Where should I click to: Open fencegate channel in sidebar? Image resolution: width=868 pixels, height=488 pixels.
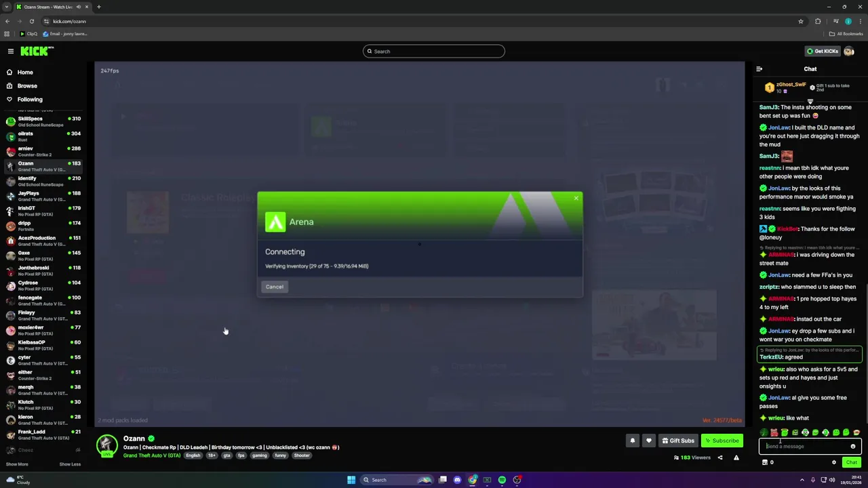(x=42, y=300)
